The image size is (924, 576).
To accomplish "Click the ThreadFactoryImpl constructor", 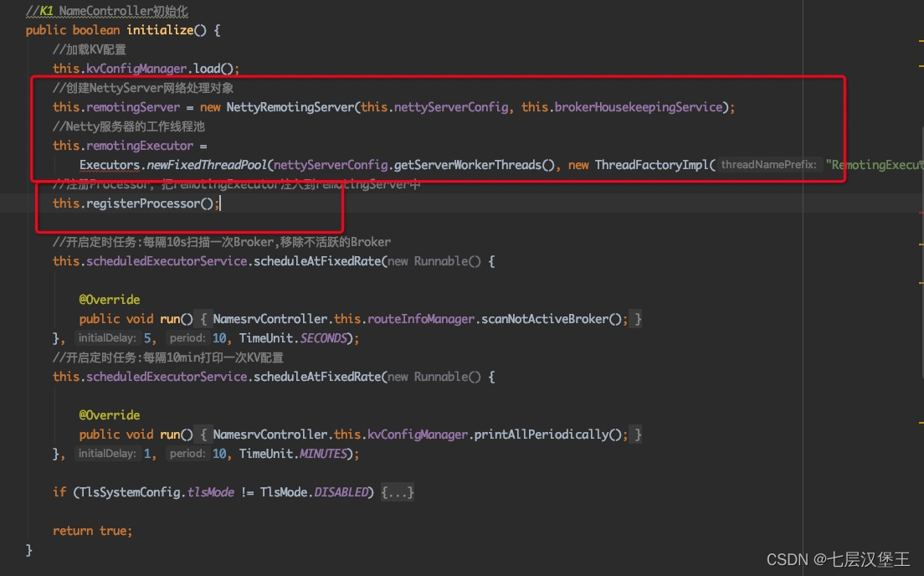I will click(652, 165).
